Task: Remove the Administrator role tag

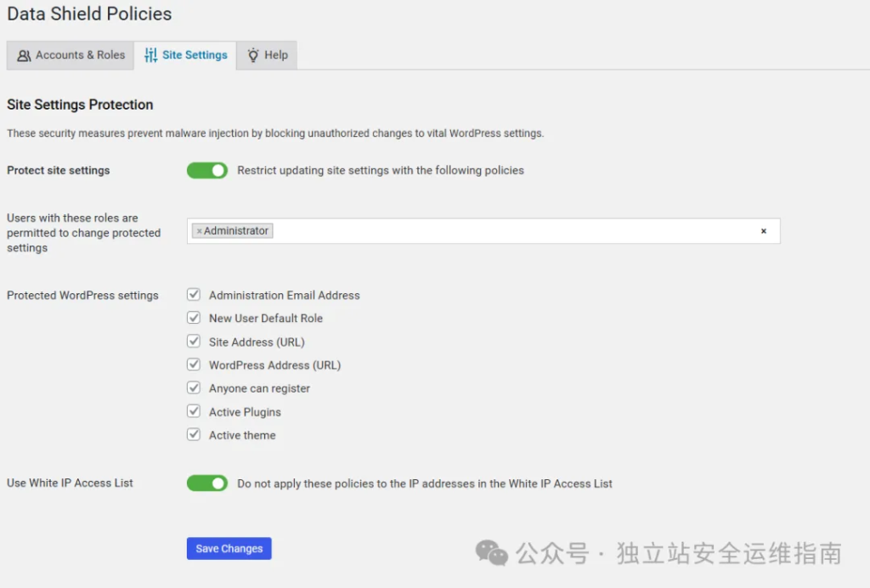Action: click(x=199, y=231)
